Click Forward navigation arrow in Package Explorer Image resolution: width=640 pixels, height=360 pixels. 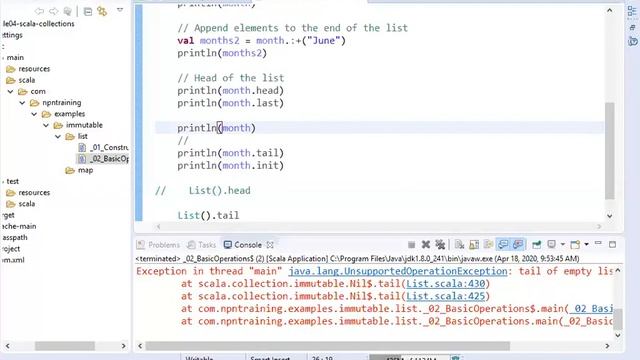(53, 11)
